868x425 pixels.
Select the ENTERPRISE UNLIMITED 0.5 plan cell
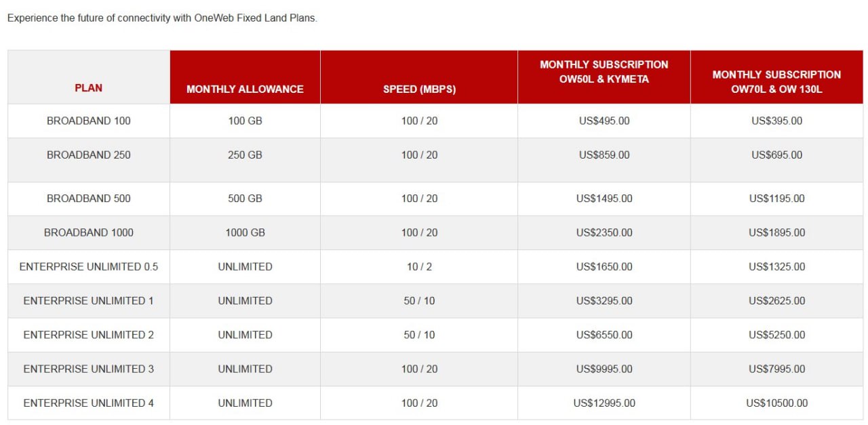pyautogui.click(x=89, y=266)
